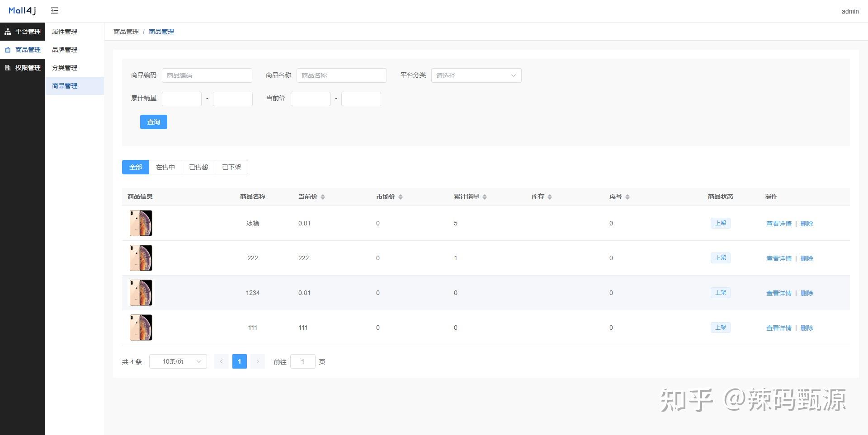Toggle 上架 status for product 111
Viewport: 868px width, 435px height.
[720, 327]
